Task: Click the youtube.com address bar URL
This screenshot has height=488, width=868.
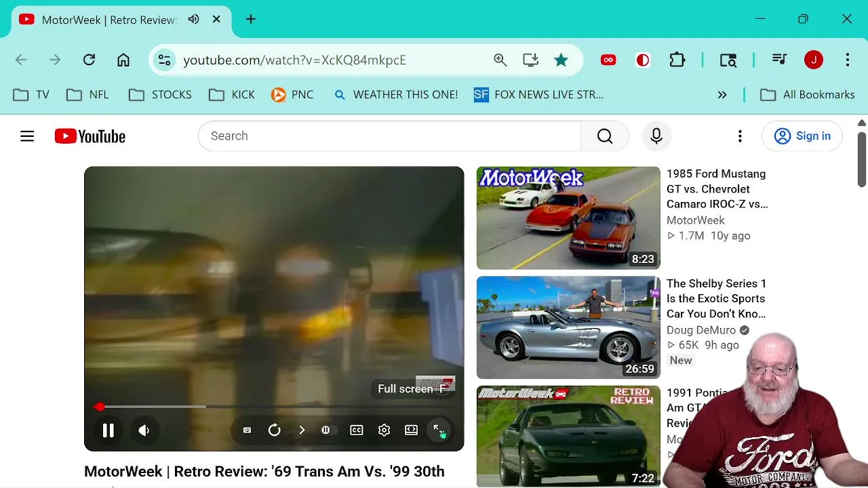Action: [x=294, y=60]
